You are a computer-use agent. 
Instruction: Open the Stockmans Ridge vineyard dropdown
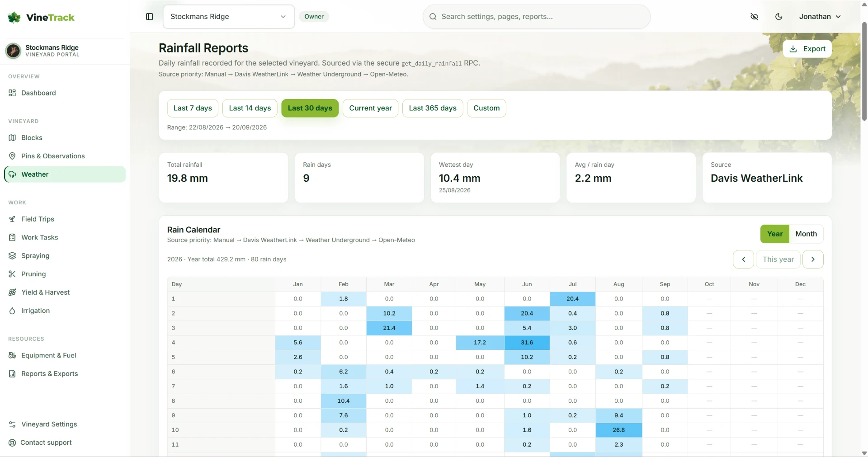[x=229, y=17]
